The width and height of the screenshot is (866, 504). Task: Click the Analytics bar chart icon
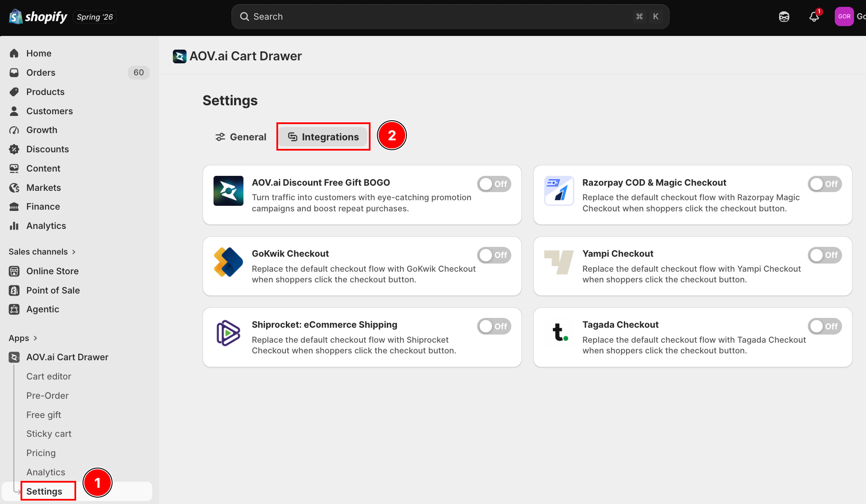pyautogui.click(x=14, y=226)
